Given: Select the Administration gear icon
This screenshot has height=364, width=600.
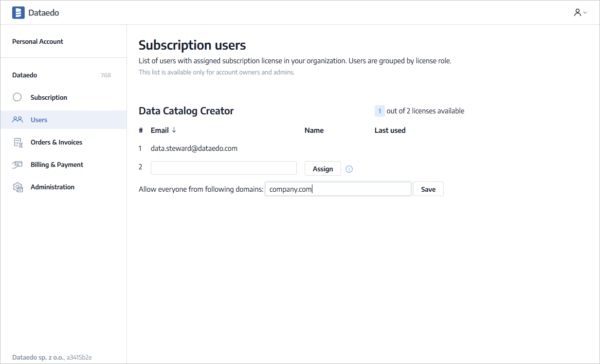Looking at the screenshot, I should point(18,187).
